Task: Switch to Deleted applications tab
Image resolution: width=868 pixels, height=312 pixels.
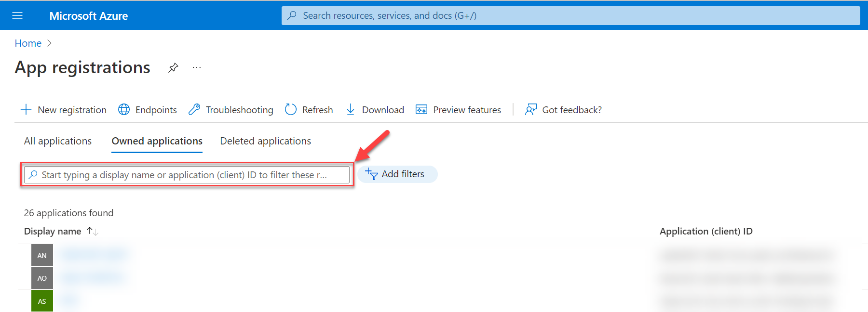Action: coord(266,141)
